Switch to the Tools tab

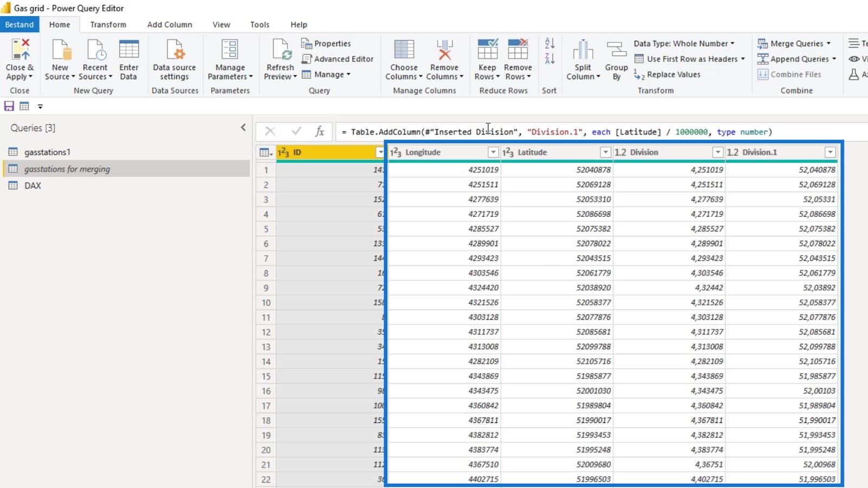(260, 24)
